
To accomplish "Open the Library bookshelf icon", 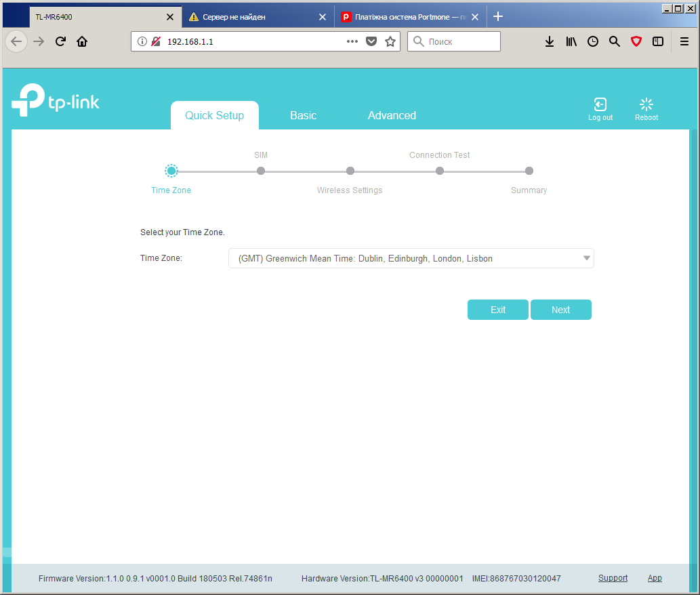I will click(571, 41).
